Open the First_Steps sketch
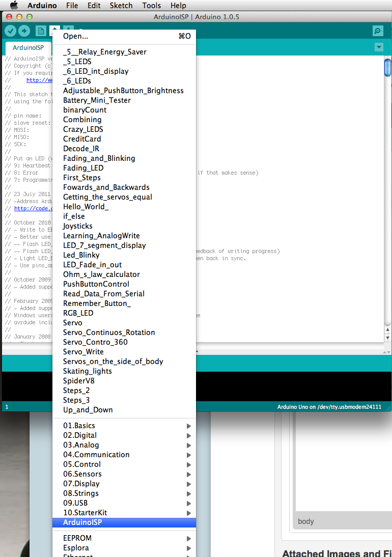This screenshot has width=392, height=557. click(124, 178)
